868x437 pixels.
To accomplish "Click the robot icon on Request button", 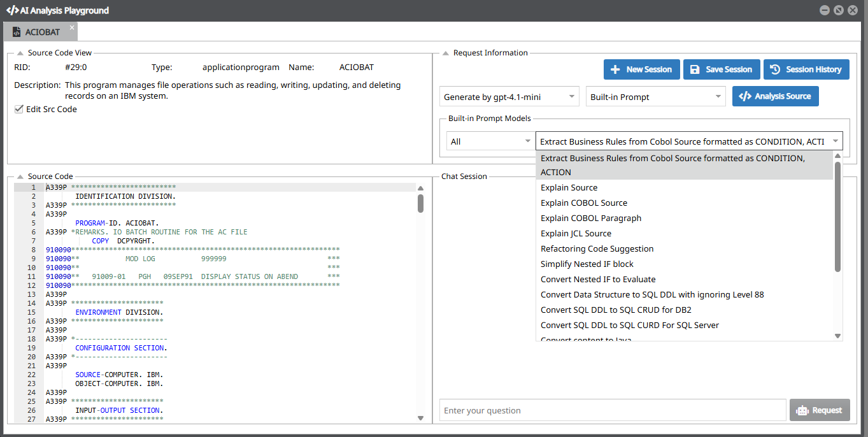I will click(802, 410).
